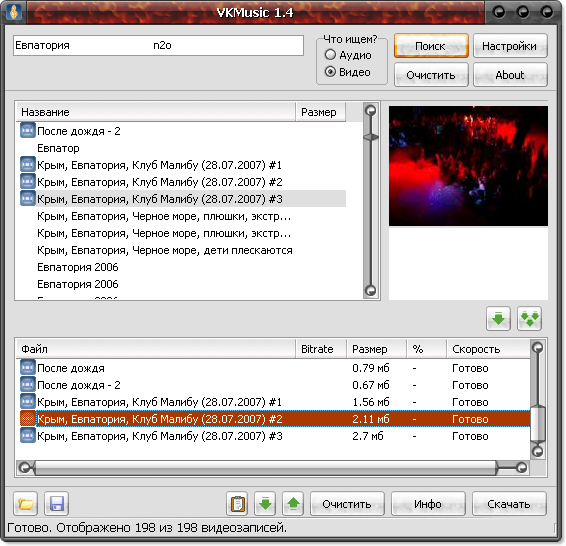Click the '0.79 мб' size cell
This screenshot has width=566, height=546.
click(x=371, y=368)
